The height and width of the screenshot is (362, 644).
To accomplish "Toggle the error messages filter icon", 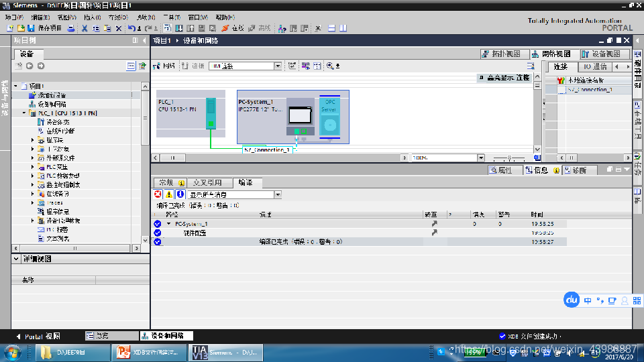I will [x=158, y=194].
